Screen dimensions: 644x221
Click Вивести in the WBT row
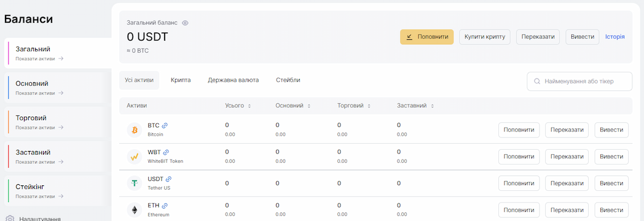pyautogui.click(x=611, y=157)
